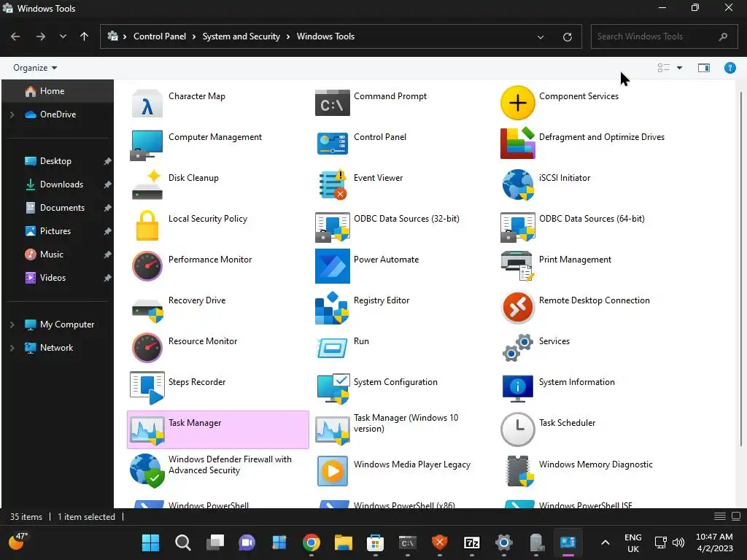
Task: Toggle the preview pane button
Action: (704, 68)
